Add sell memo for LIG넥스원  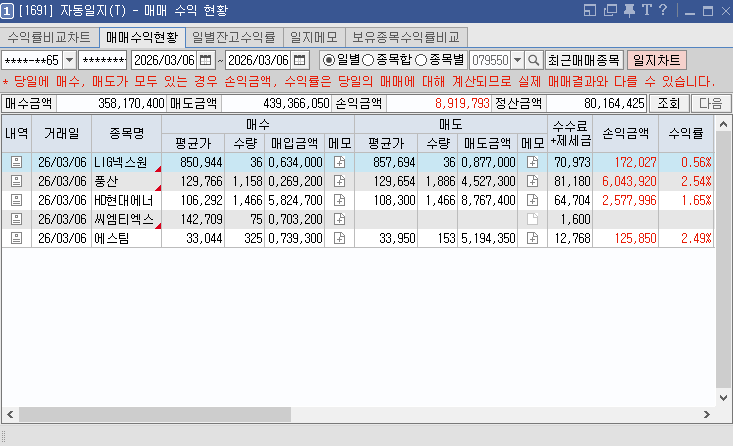point(532,162)
